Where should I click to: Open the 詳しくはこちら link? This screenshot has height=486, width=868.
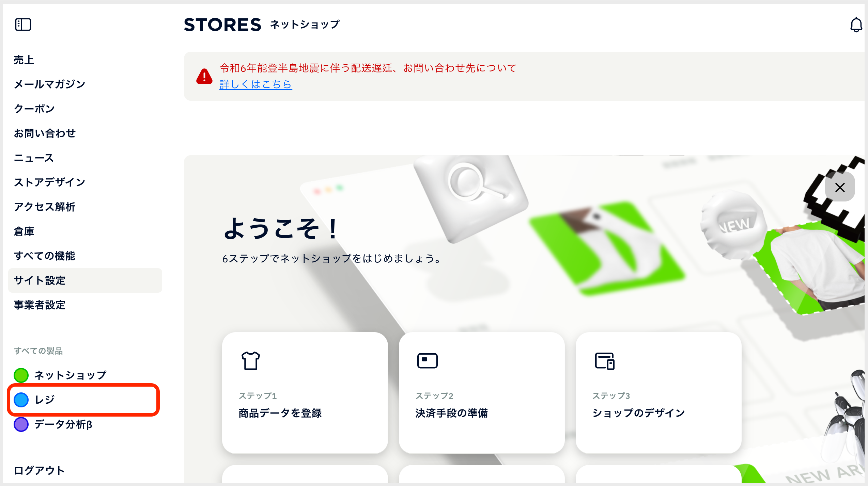(x=256, y=84)
